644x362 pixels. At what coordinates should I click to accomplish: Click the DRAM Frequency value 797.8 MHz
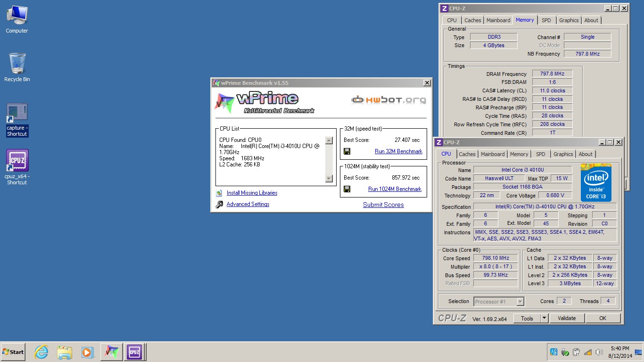[x=552, y=74]
